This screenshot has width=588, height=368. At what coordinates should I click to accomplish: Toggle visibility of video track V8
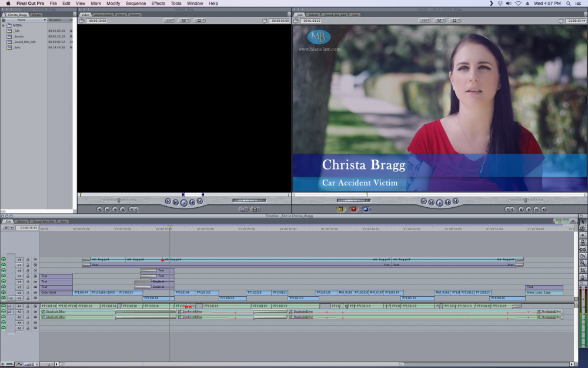[x=4, y=259]
